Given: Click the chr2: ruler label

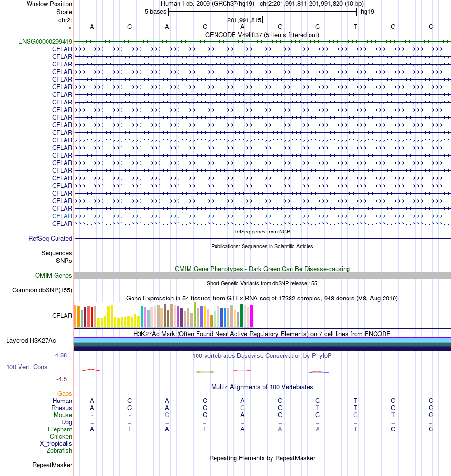Looking at the screenshot, I should coord(65,20).
